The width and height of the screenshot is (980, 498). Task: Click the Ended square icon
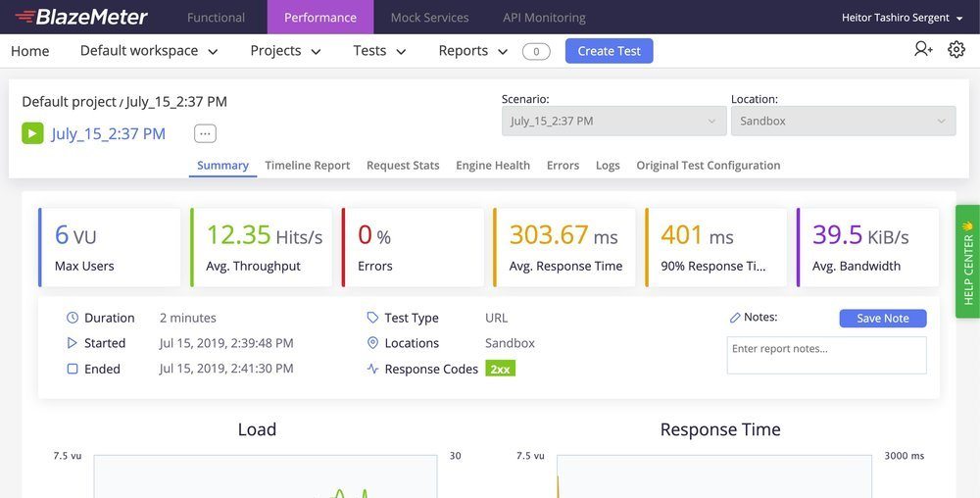tap(73, 369)
